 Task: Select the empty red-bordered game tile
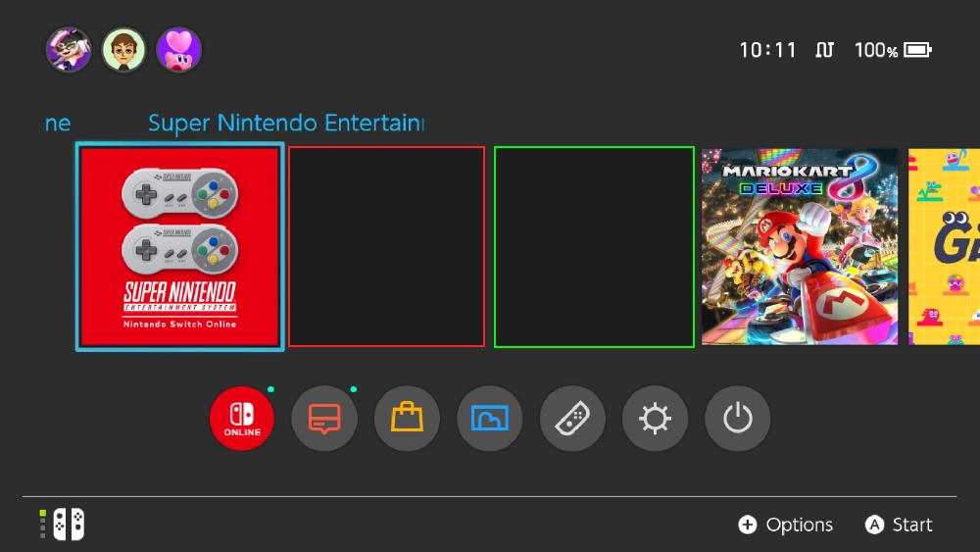coord(386,246)
